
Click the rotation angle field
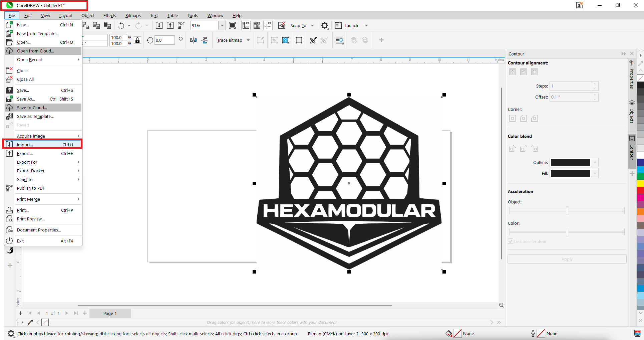(165, 40)
